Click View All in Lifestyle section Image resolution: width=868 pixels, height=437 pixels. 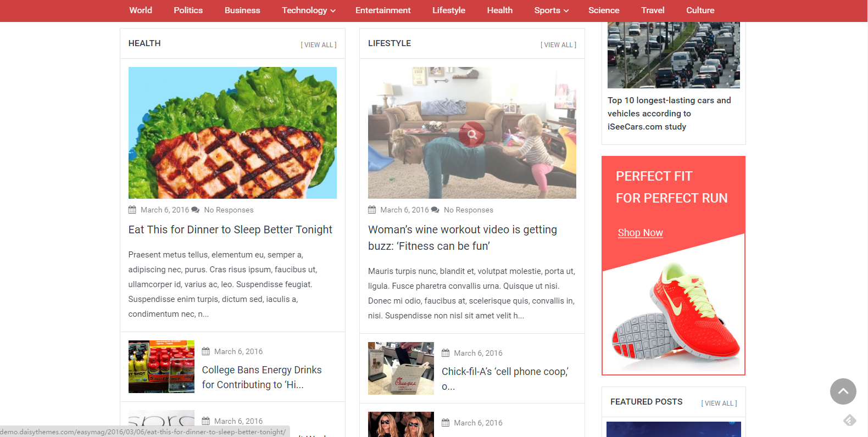pyautogui.click(x=558, y=45)
